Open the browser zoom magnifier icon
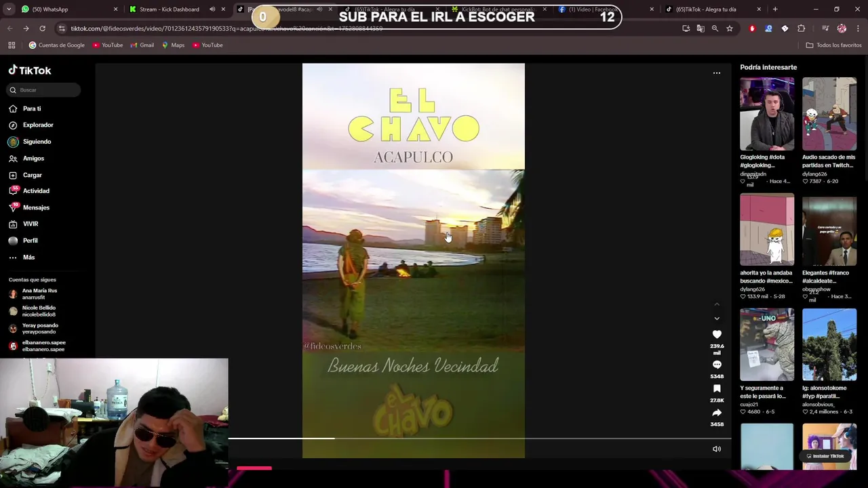 (715, 28)
